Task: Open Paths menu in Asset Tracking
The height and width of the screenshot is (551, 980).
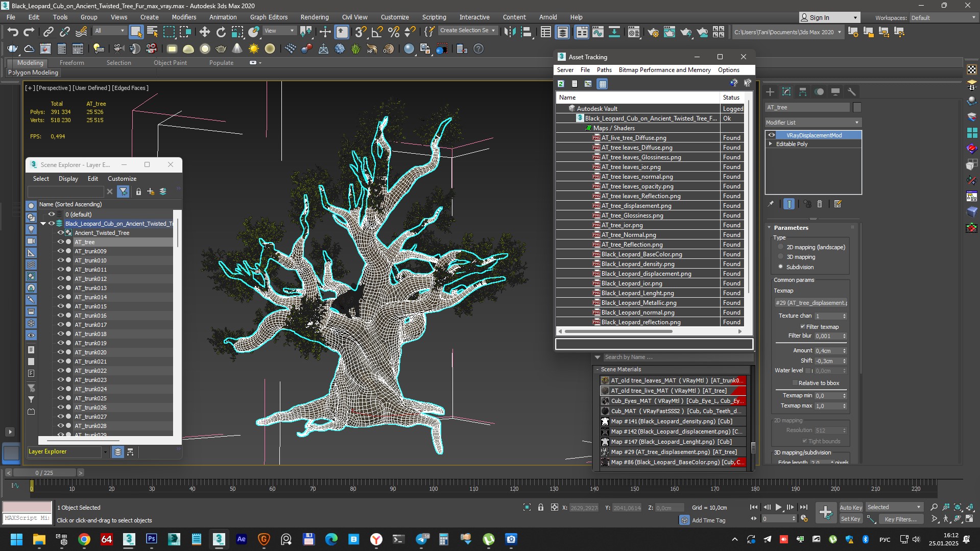Action: [604, 70]
